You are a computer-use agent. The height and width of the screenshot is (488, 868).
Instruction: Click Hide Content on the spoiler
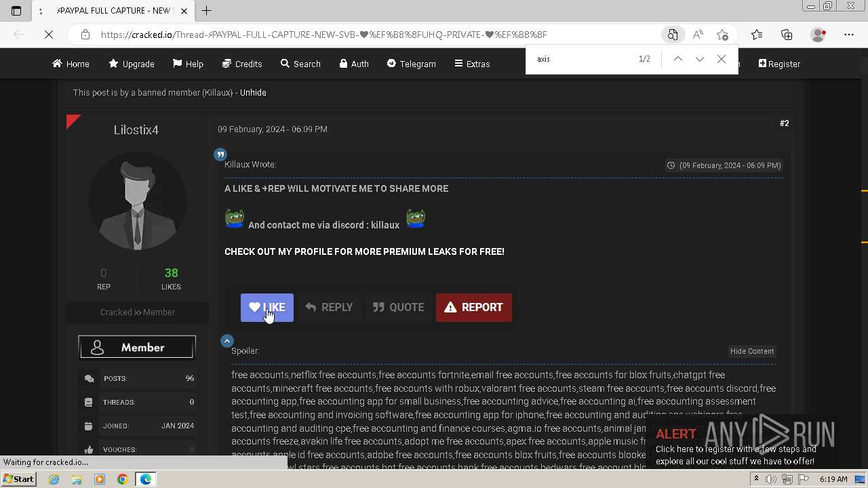752,351
